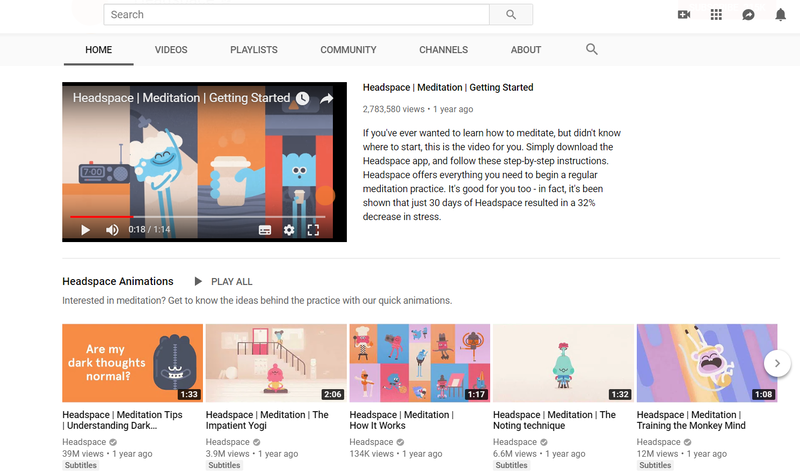Click the featured video preview frame
Viewport: 800px width, 475px height.
click(204, 162)
